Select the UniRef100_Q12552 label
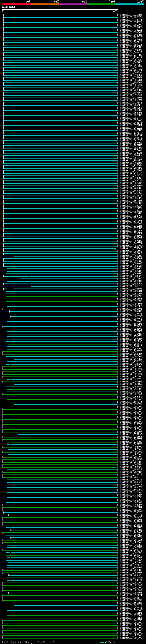146x644 pixels. pyautogui.click(x=131, y=329)
